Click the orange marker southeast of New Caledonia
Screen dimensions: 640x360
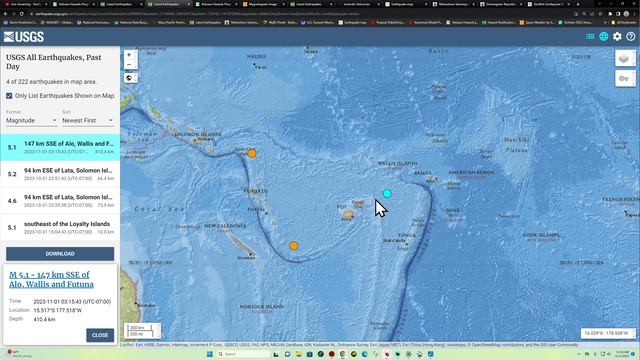pyautogui.click(x=293, y=246)
